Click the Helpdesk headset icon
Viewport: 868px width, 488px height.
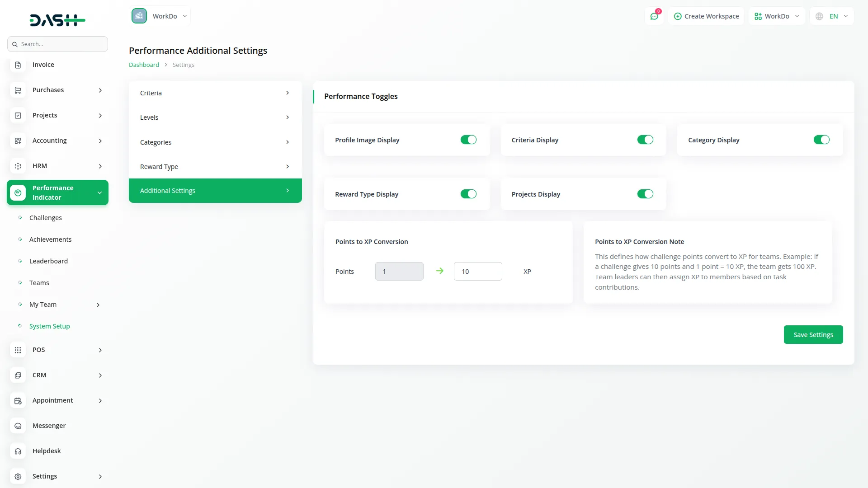[18, 451]
